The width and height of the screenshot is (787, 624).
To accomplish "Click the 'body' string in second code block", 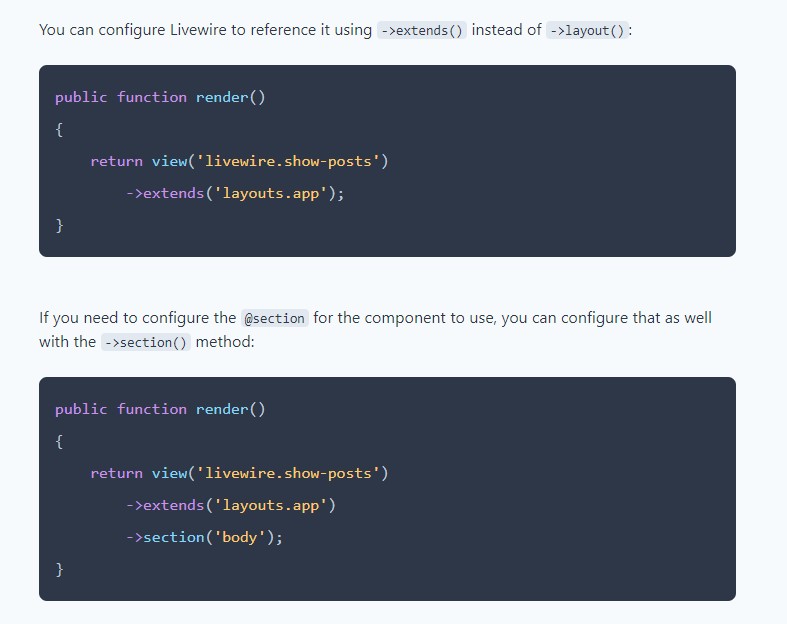I will [x=239, y=537].
